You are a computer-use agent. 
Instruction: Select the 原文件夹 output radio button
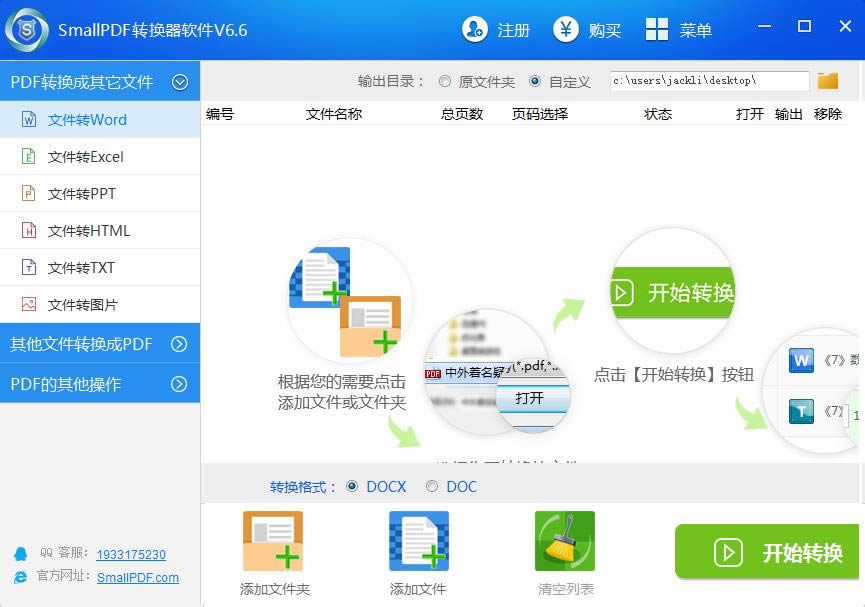[x=445, y=81]
